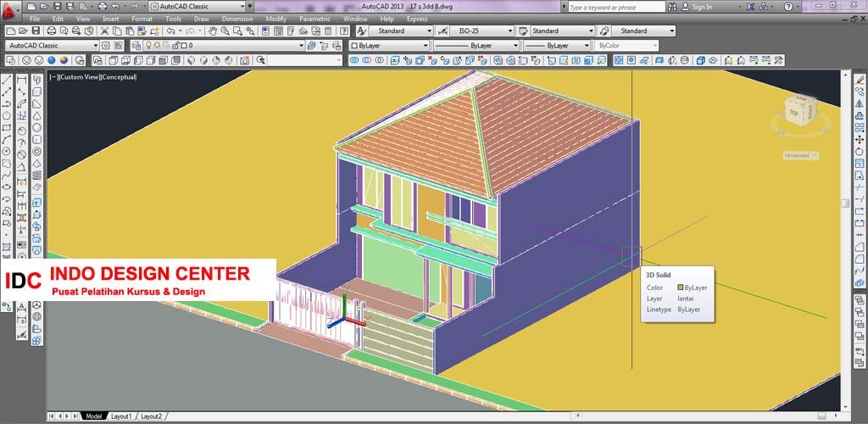Open the AutoCAD Classic workspace combo box

tap(52, 46)
